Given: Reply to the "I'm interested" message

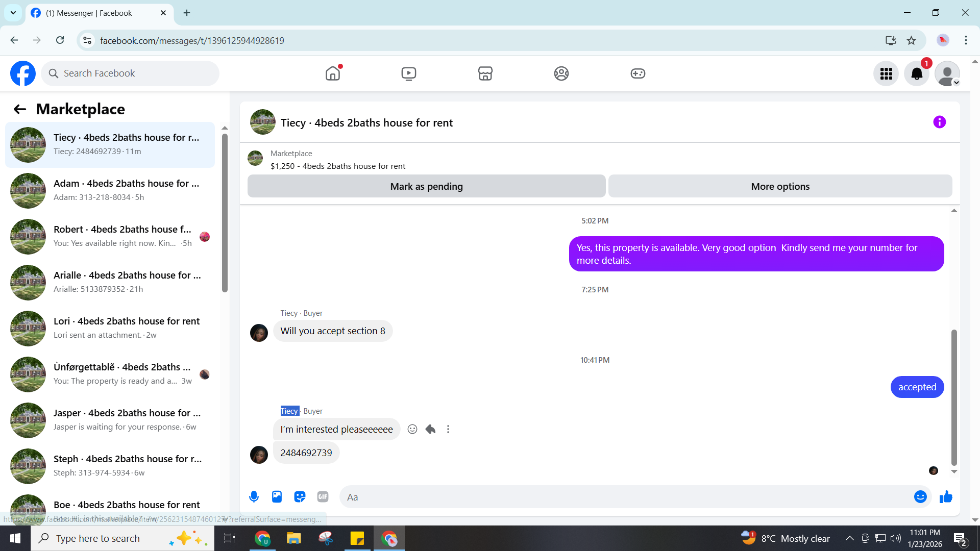Looking at the screenshot, I should (x=430, y=429).
